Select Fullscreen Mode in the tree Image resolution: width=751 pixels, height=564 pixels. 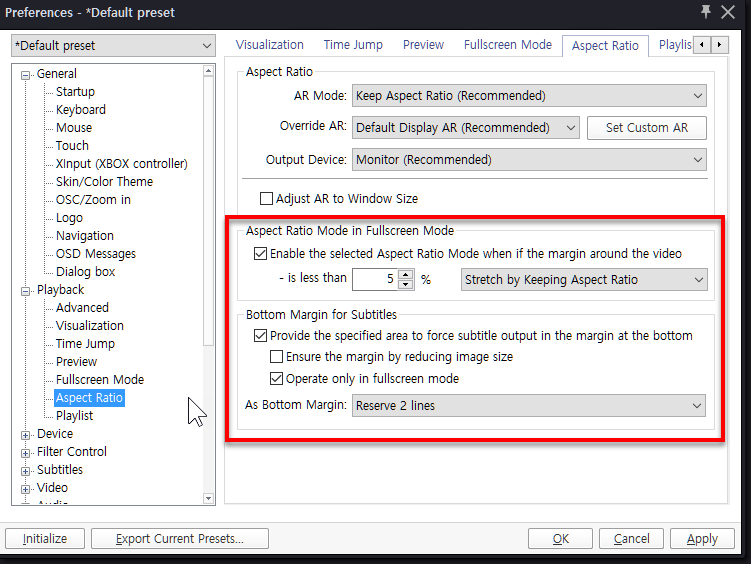100,380
